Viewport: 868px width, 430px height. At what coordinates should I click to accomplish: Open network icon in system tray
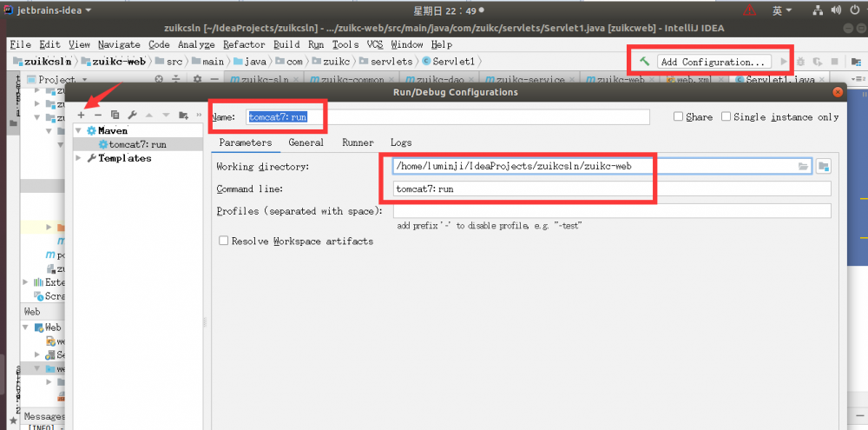pyautogui.click(x=818, y=10)
